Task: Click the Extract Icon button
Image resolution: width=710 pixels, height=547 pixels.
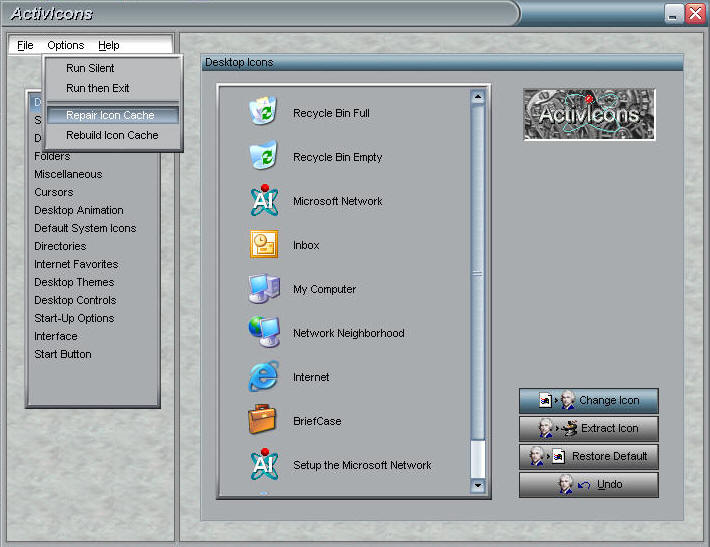Action: pyautogui.click(x=589, y=428)
